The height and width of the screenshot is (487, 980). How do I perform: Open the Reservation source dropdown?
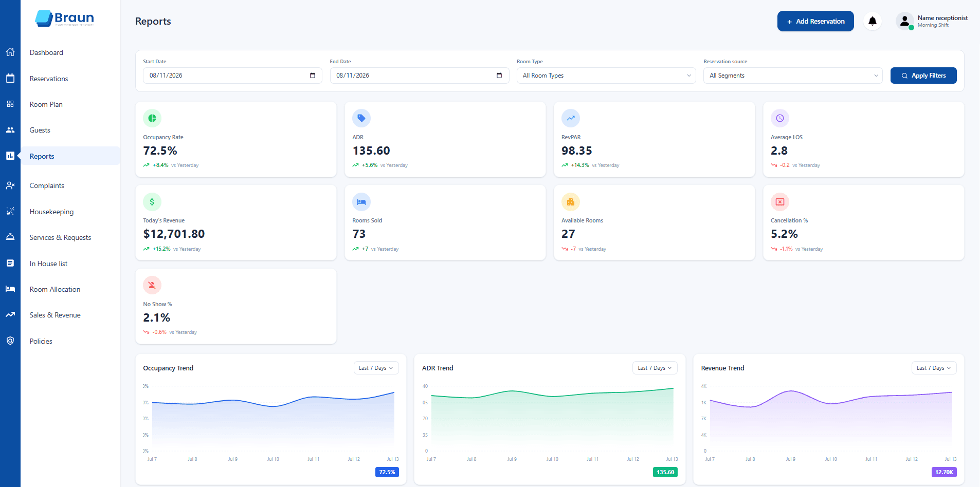[x=793, y=76]
